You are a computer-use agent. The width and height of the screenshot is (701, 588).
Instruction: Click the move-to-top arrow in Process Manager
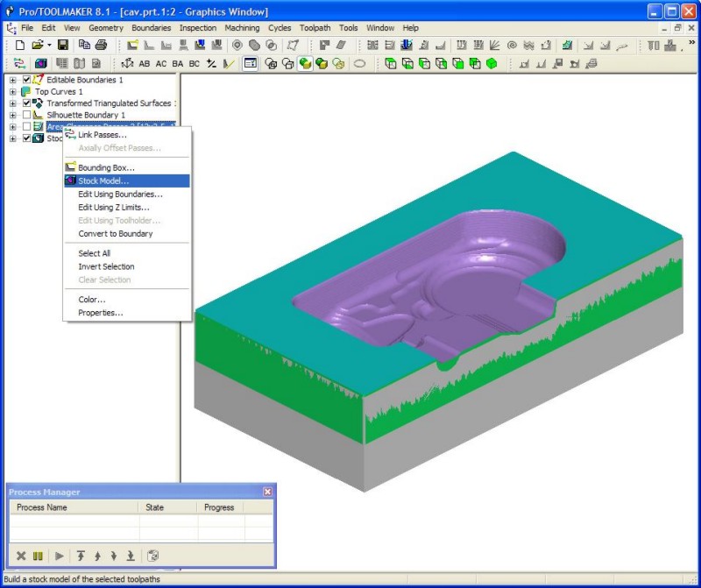pyautogui.click(x=81, y=556)
